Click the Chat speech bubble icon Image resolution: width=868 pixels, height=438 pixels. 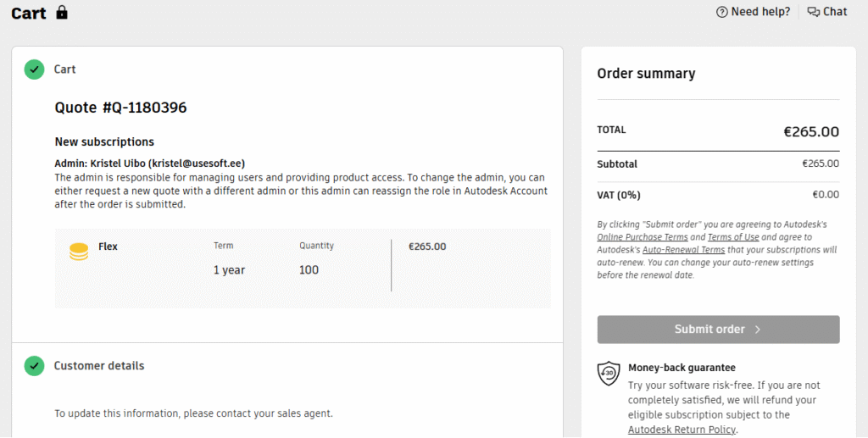(x=814, y=12)
